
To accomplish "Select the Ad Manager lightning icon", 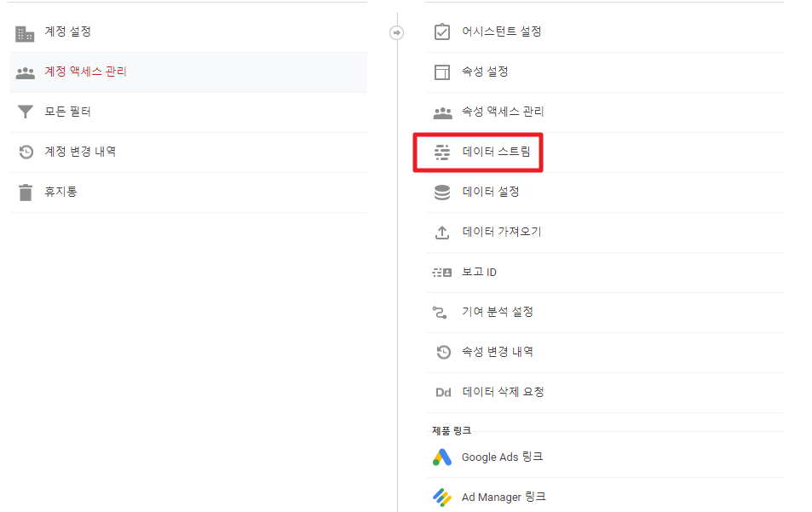I will click(442, 496).
